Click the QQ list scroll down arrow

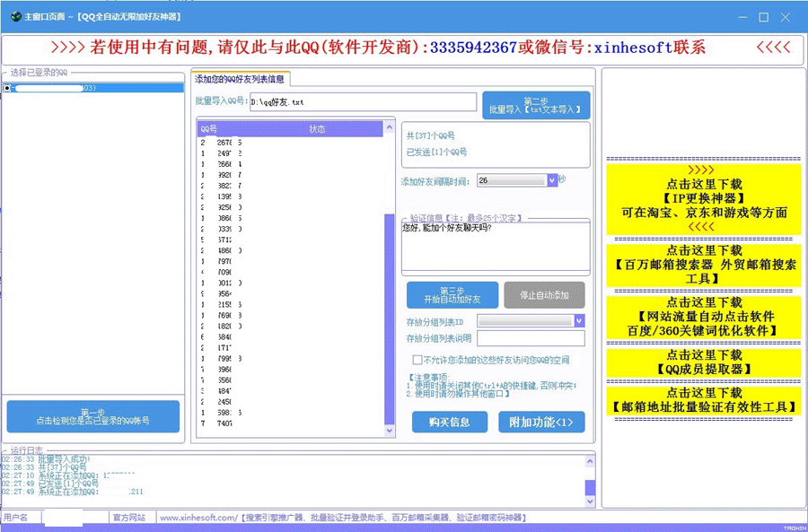tap(389, 431)
